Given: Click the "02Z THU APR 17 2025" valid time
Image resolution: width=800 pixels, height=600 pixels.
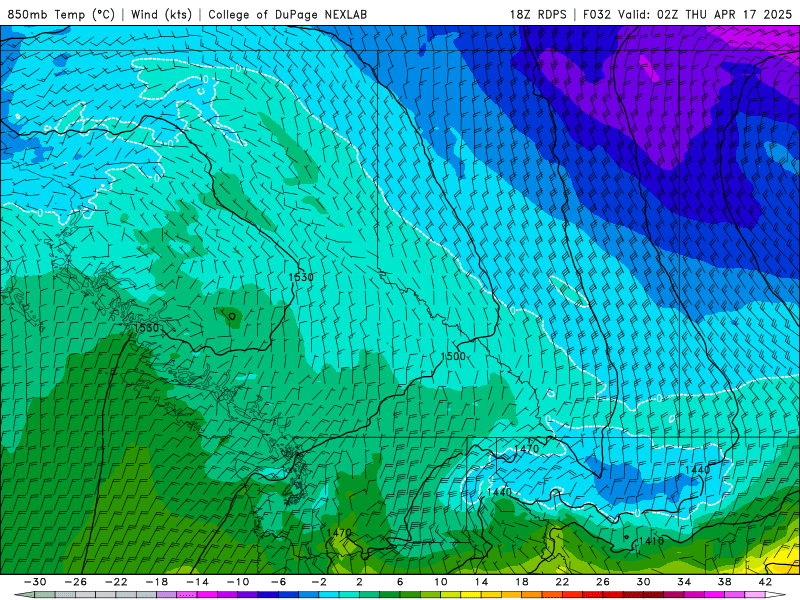Looking at the screenshot, I should point(724,14).
